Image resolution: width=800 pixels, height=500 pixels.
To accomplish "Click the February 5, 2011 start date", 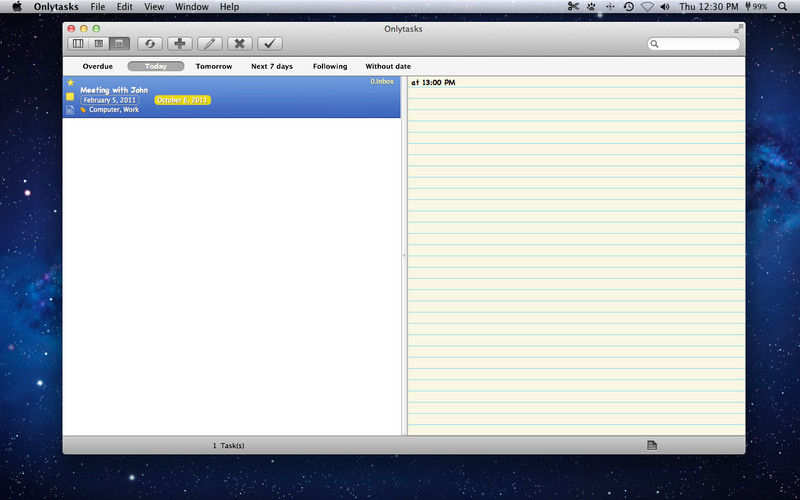I will [x=110, y=100].
